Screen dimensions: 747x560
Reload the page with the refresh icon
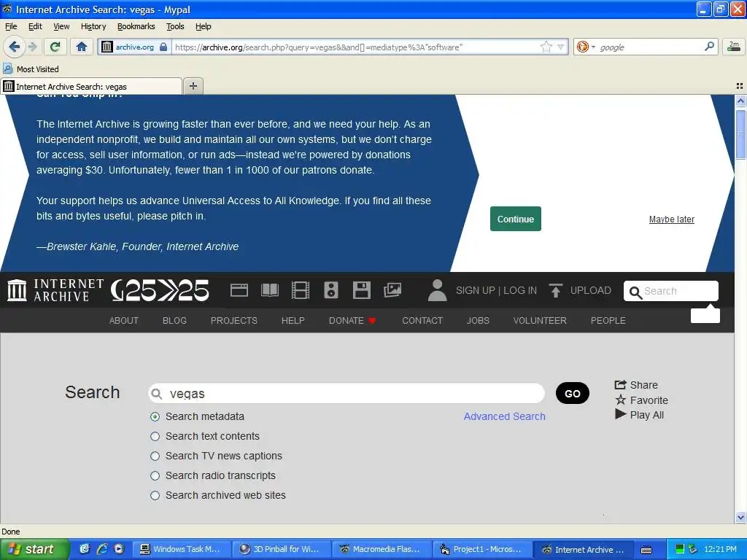55,47
